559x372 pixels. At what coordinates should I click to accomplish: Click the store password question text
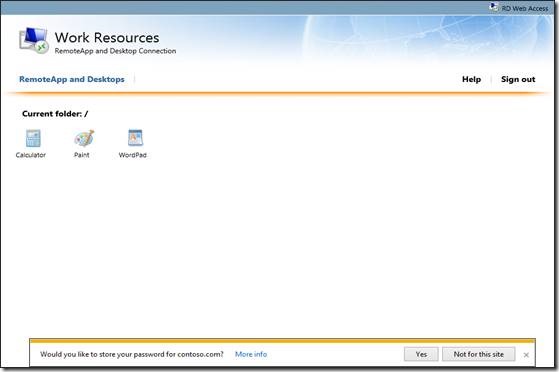point(132,354)
